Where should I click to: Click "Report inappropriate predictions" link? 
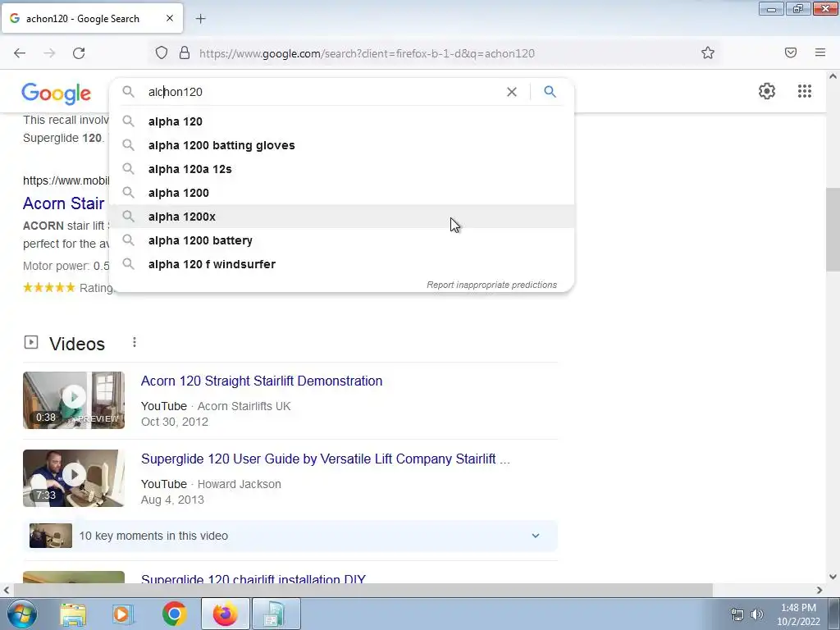491,285
